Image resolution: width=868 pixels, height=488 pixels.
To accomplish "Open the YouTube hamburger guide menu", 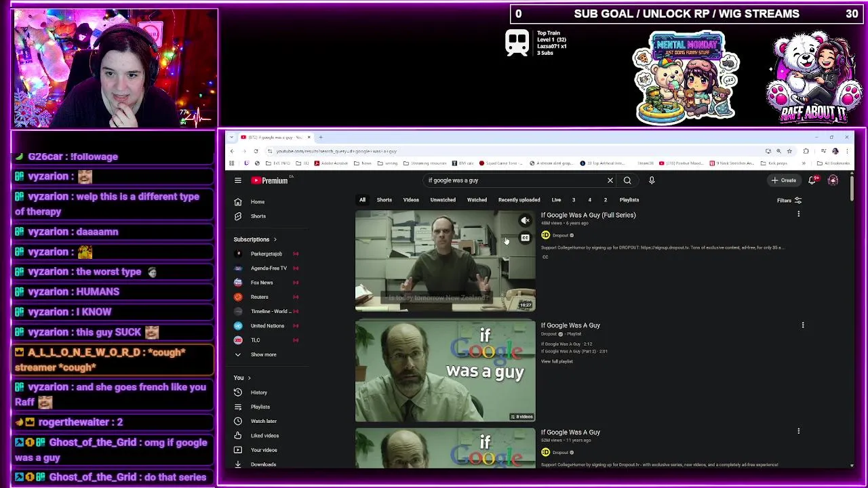I will [x=238, y=180].
